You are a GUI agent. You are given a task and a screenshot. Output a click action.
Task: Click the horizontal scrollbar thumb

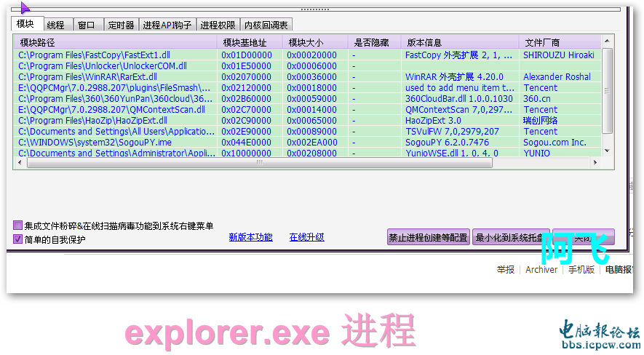260,162
